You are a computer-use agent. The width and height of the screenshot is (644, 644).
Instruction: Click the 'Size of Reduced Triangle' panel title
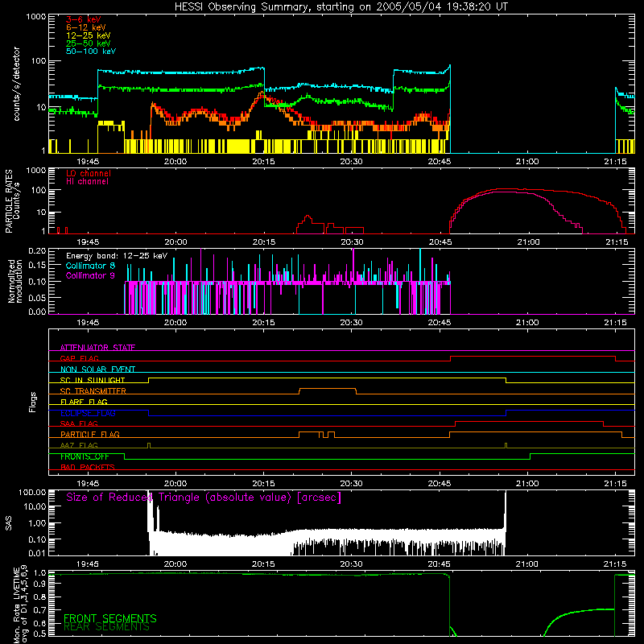(204, 497)
